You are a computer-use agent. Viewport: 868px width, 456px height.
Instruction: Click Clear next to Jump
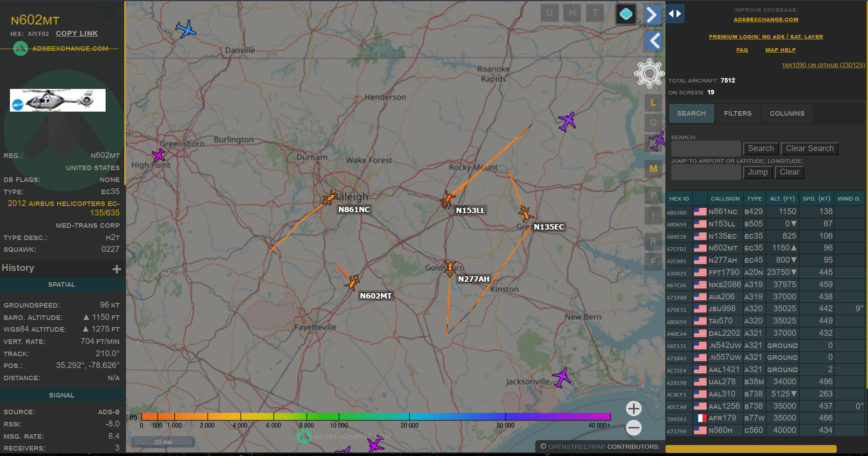coord(789,172)
